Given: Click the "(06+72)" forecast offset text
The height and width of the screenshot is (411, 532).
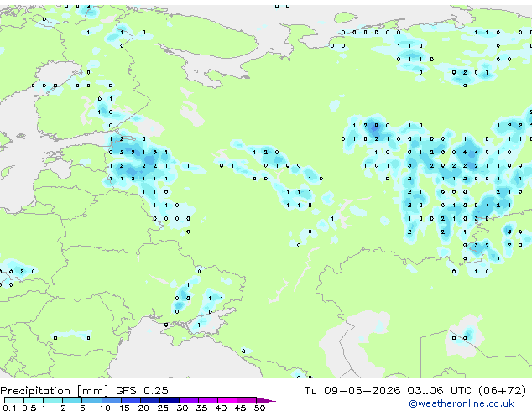Looking at the screenshot, I should click(x=502, y=391).
